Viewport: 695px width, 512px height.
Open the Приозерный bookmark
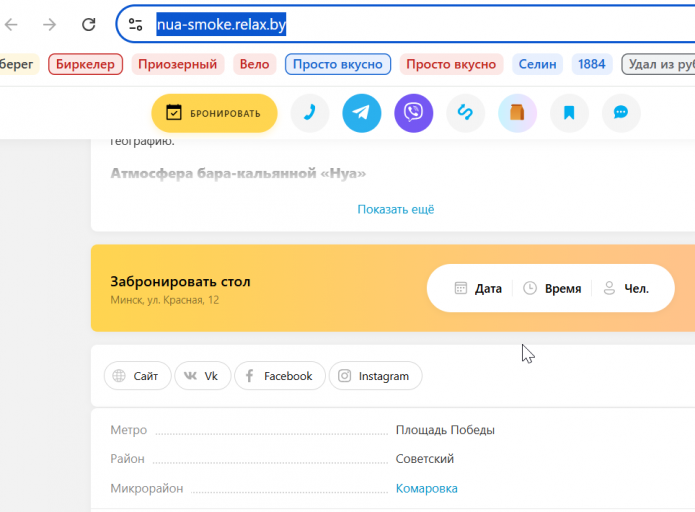click(177, 64)
